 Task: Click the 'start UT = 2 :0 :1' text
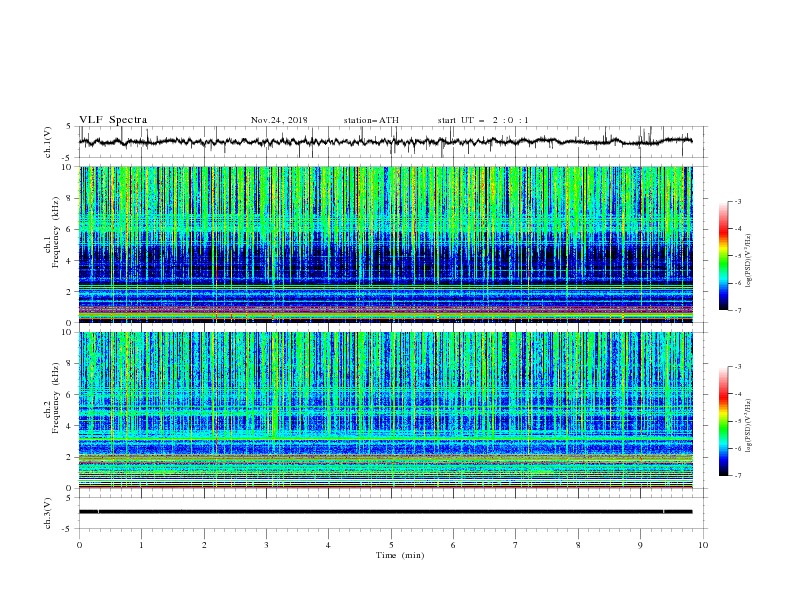click(x=483, y=120)
